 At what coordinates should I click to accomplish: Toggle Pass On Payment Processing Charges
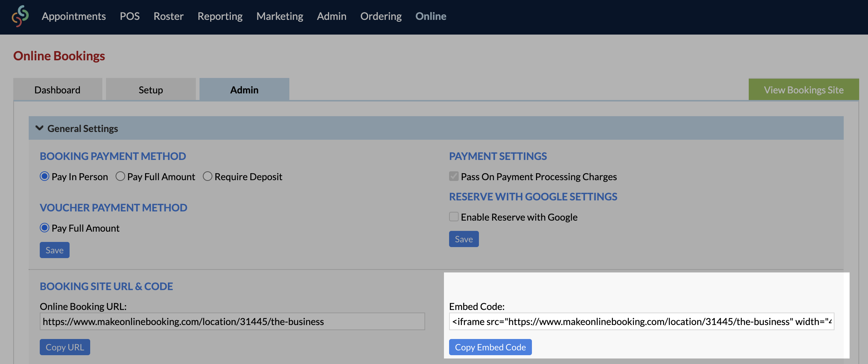454,176
